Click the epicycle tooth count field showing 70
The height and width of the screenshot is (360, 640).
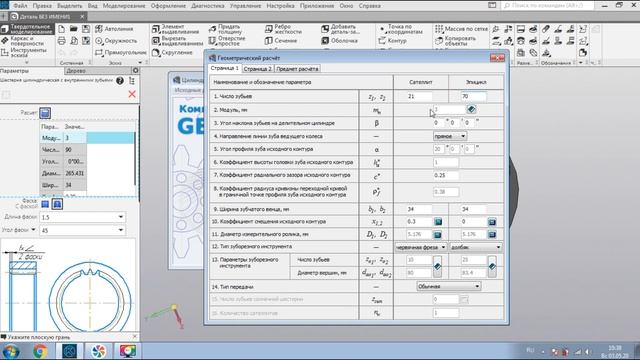coord(473,96)
